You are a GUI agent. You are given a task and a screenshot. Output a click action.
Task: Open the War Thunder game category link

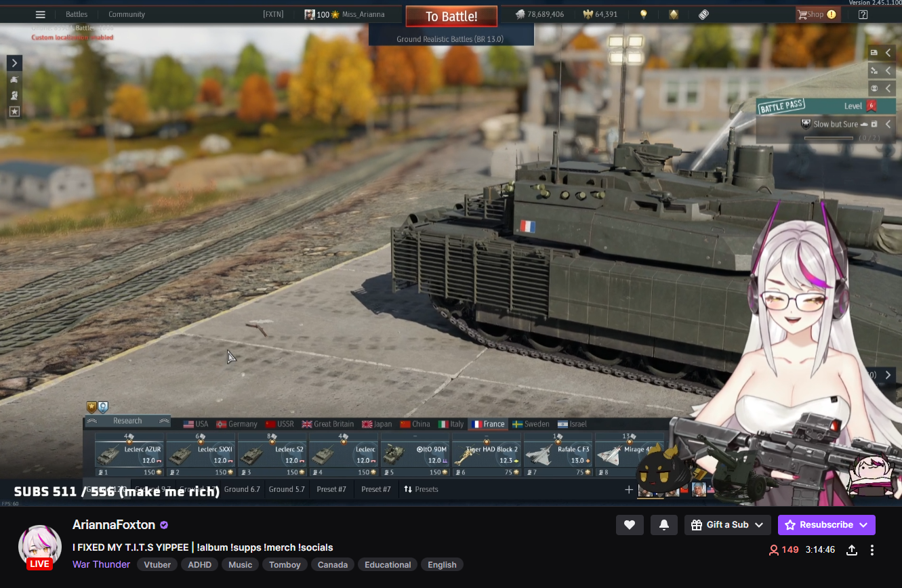click(x=101, y=564)
